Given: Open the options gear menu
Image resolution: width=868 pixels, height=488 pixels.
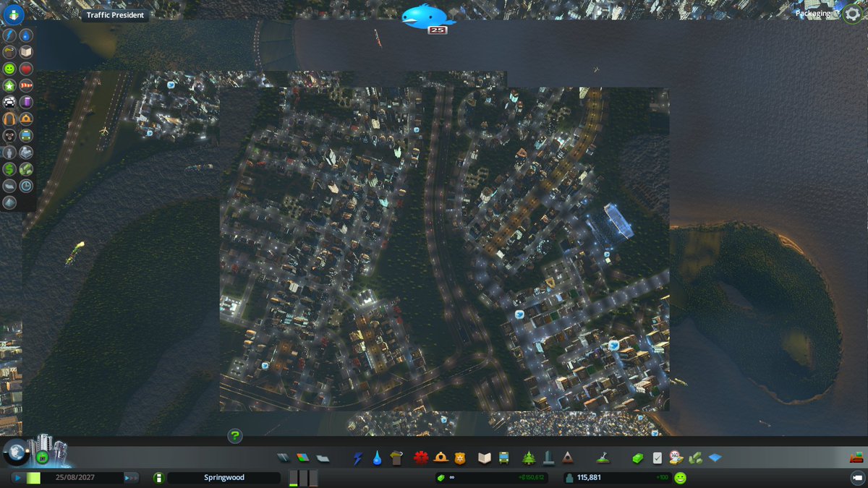Looking at the screenshot, I should [853, 14].
